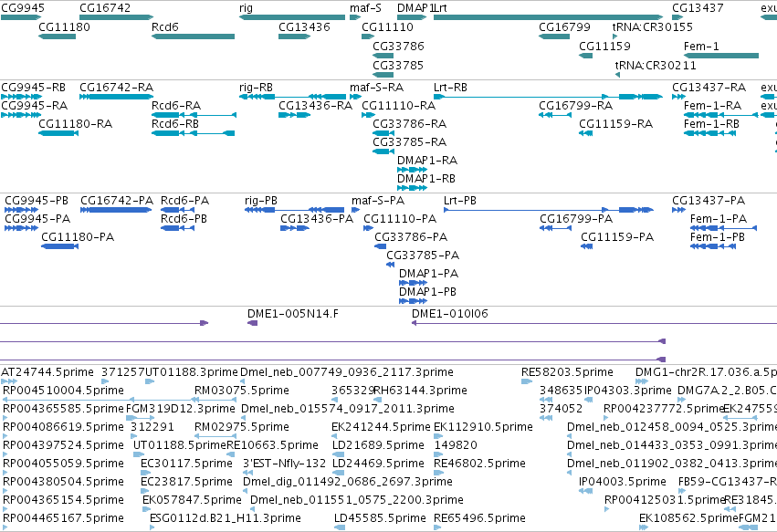Select the CG33785-RA transcript label

coord(409,142)
